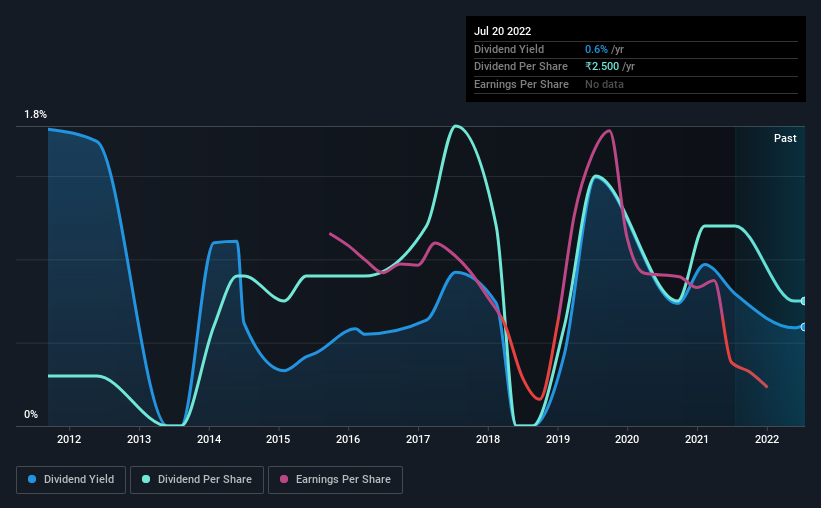821x508 pixels.
Task: Click the 2016 x-axis label
Action: pos(348,439)
